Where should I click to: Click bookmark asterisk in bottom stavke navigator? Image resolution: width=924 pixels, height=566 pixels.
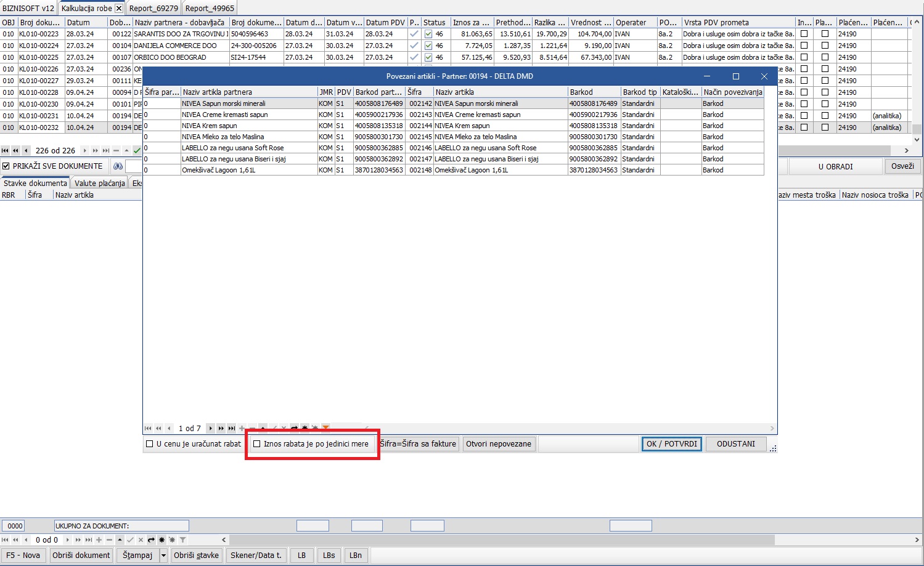point(161,540)
